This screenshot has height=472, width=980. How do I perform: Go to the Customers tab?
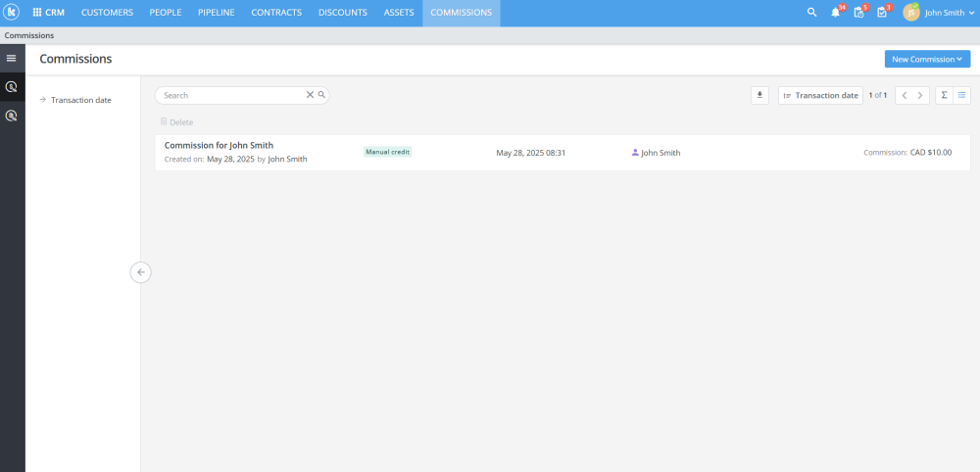[x=107, y=13]
